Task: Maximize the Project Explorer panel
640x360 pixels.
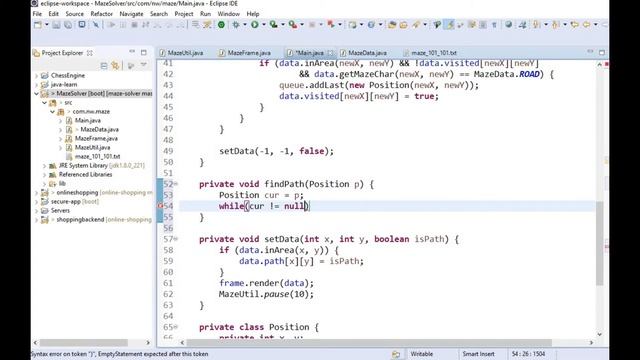Action: [144, 52]
